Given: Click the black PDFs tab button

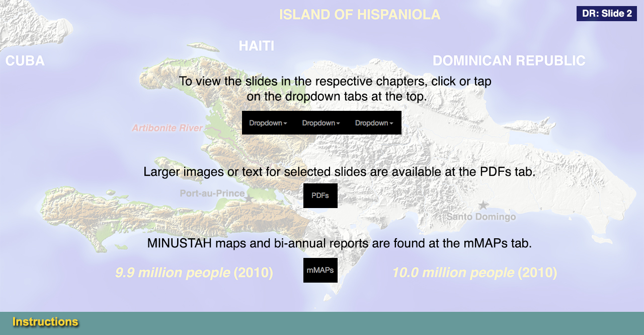Looking at the screenshot, I should pos(320,195).
